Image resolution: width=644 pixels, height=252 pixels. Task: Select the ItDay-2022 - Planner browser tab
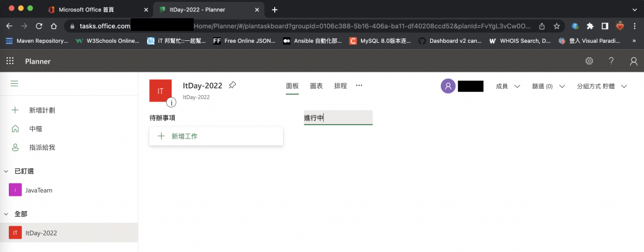click(209, 9)
